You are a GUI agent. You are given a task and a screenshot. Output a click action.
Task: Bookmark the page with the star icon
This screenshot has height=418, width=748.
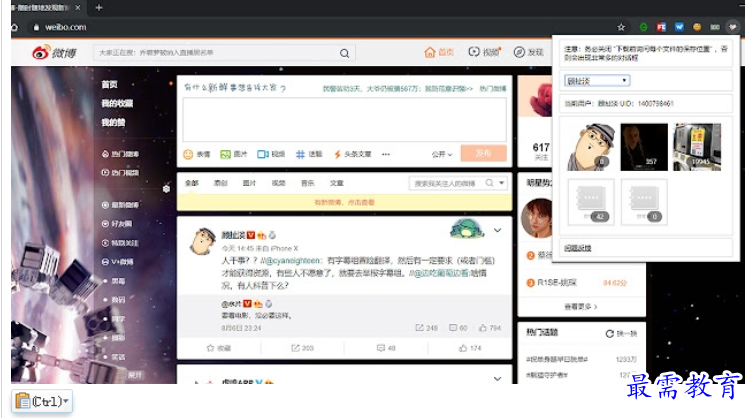tap(621, 27)
